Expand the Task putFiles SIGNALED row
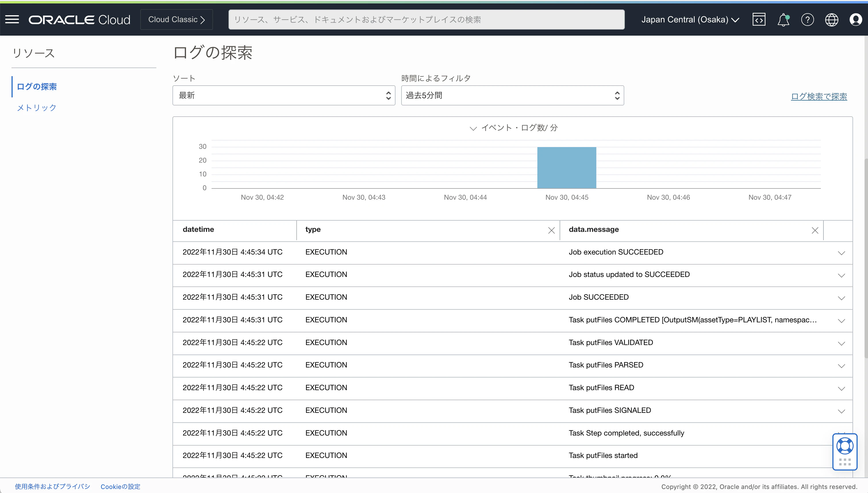Image resolution: width=868 pixels, height=493 pixels. click(x=841, y=411)
